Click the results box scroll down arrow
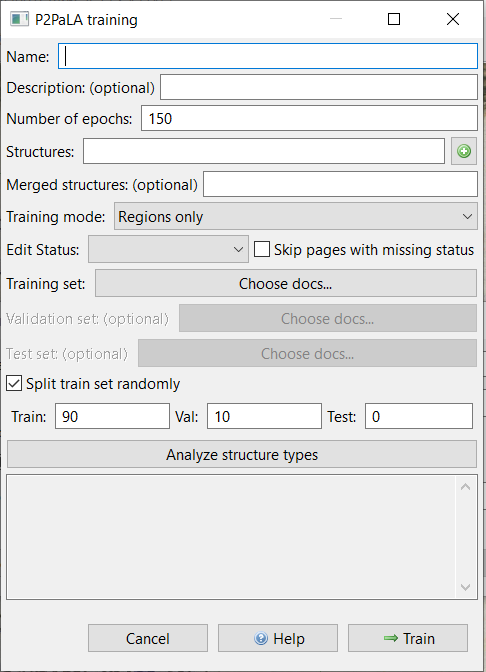486x672 pixels. click(x=465, y=587)
